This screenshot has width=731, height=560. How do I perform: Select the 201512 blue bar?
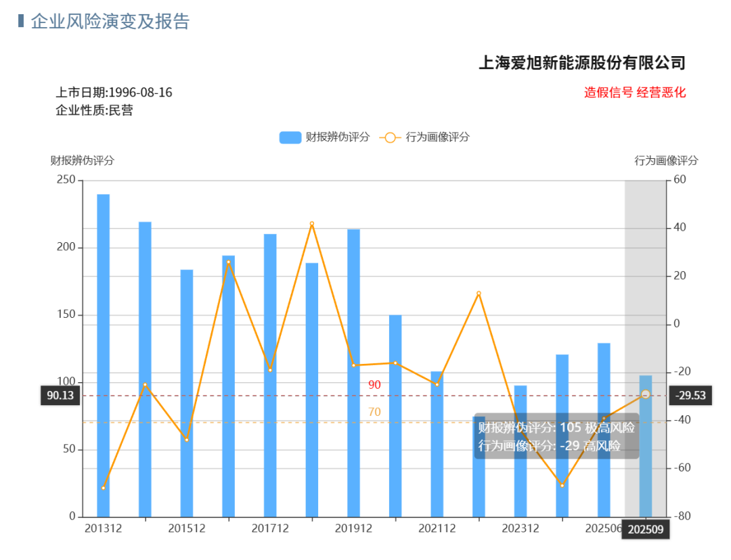pos(187,393)
